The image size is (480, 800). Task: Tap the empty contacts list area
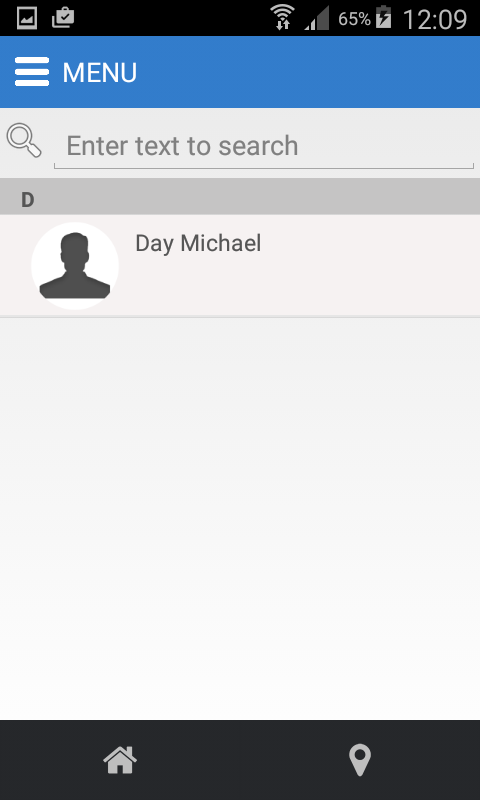[x=240, y=518]
